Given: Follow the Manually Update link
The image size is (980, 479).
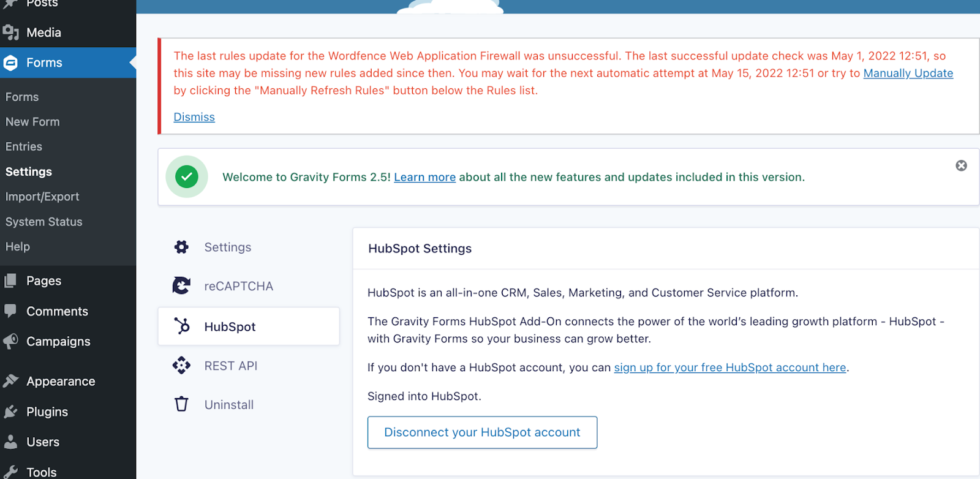Looking at the screenshot, I should 908,73.
